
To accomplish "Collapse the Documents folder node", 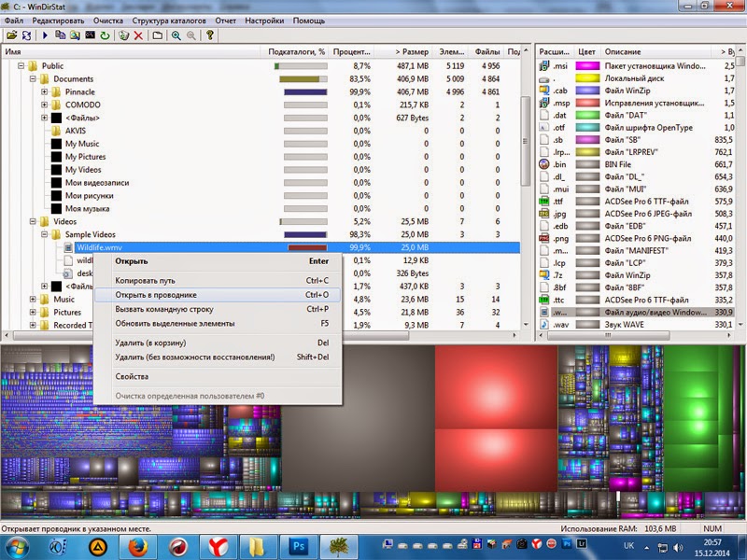I will [33, 78].
